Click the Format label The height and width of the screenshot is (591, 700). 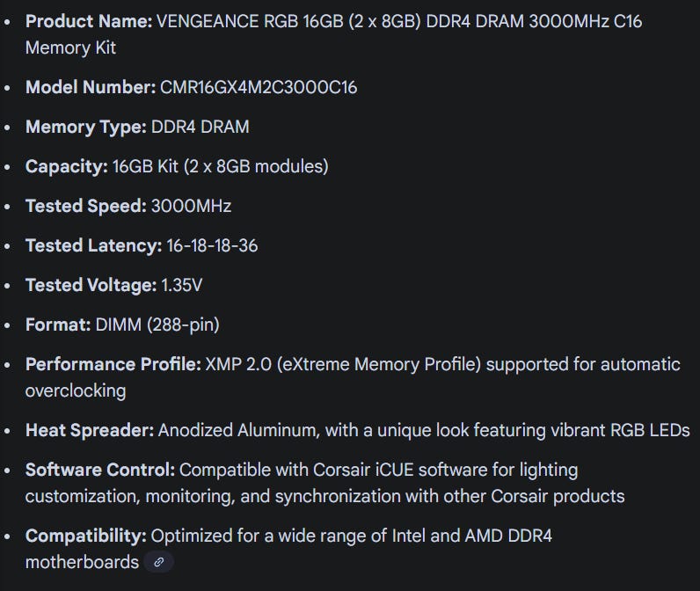(x=58, y=325)
